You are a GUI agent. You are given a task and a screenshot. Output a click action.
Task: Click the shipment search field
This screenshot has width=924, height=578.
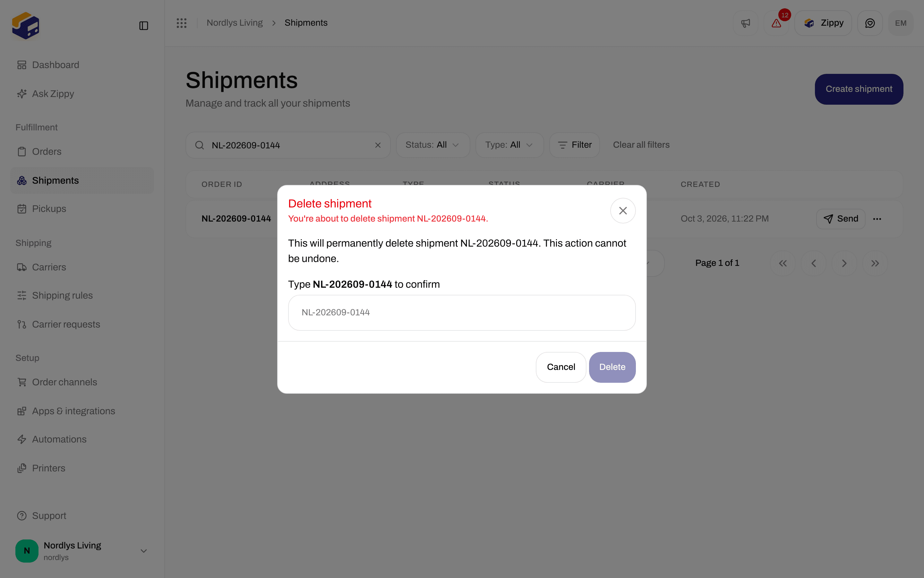(288, 145)
